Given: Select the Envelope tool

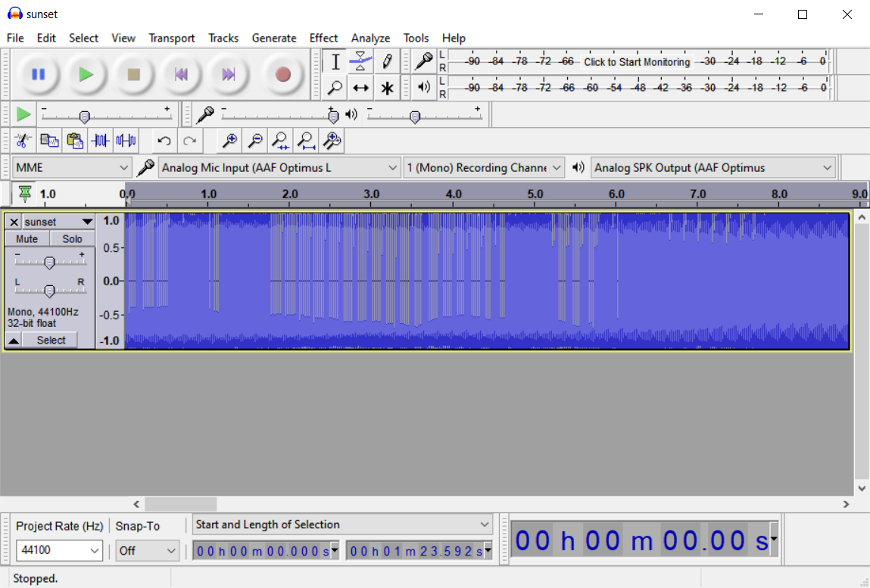Looking at the screenshot, I should [360, 61].
